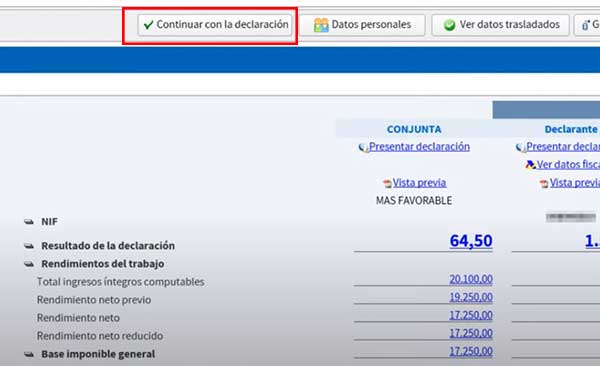Viewport: 600px width, 366px height.
Task: Click the Rendimiento neto previo label
Action: (x=94, y=300)
